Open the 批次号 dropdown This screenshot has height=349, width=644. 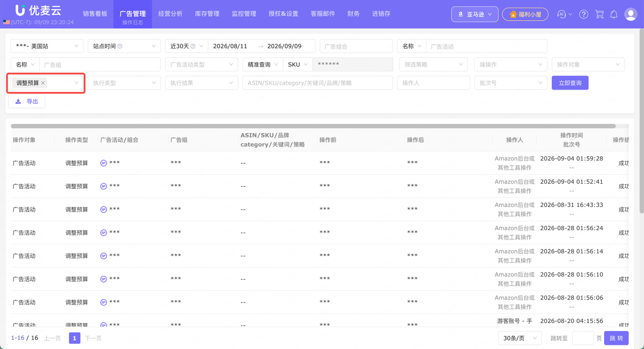click(x=511, y=83)
